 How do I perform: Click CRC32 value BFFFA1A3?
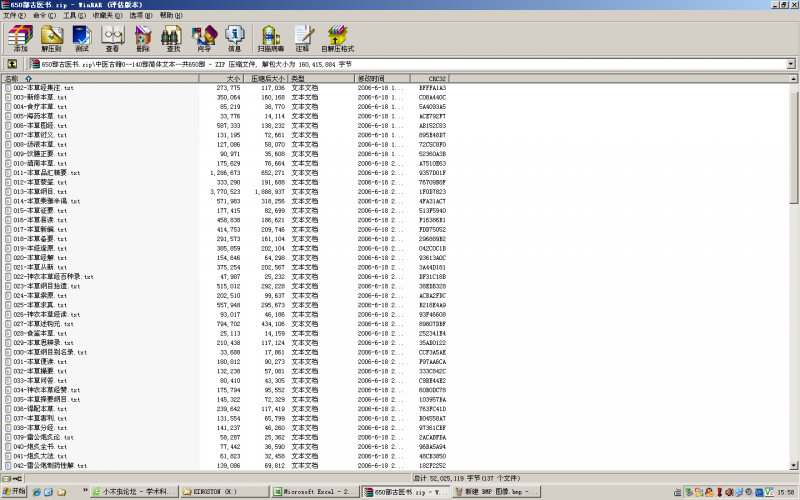click(432, 88)
